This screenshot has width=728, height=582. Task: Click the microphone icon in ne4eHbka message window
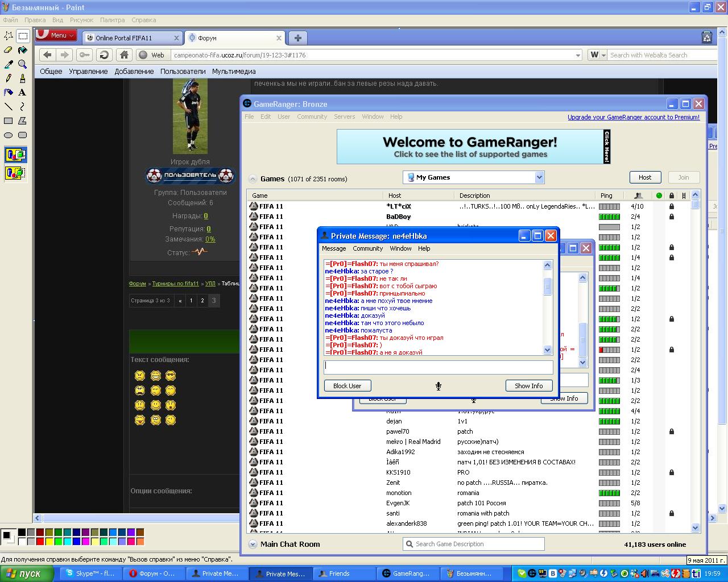pyautogui.click(x=438, y=386)
